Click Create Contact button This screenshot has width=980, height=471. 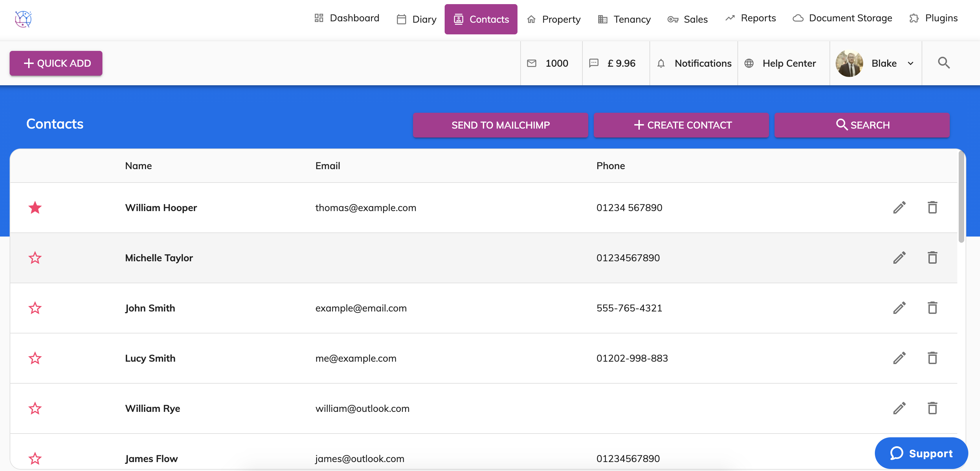[x=681, y=125]
